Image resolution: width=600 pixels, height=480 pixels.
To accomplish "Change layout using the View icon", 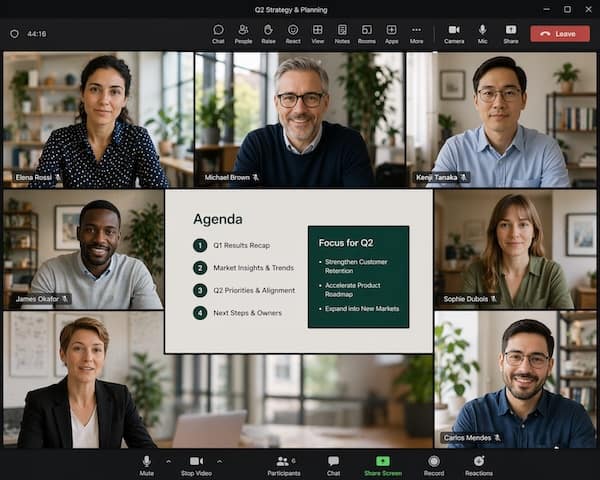I will [x=318, y=34].
